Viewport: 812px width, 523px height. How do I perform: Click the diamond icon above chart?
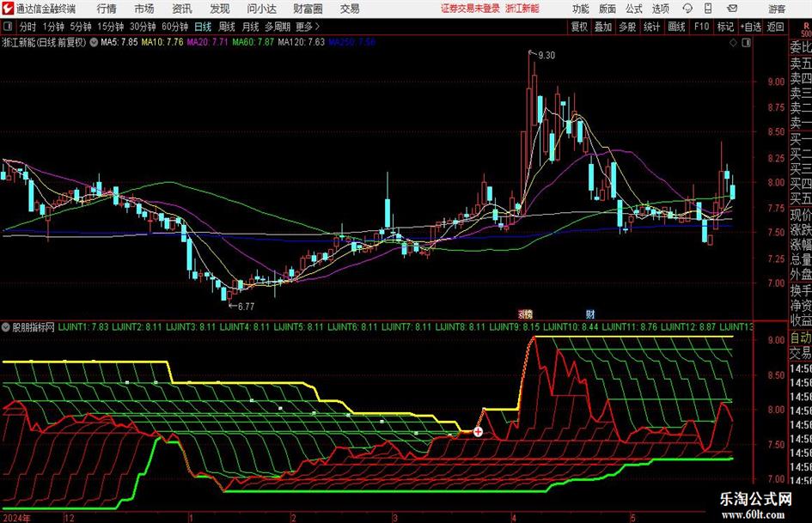coord(733,43)
